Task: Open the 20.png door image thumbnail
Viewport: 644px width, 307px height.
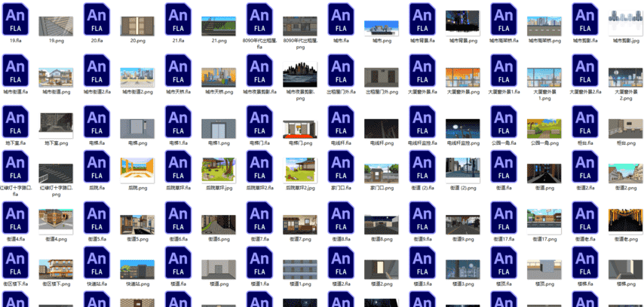Action: click(137, 25)
